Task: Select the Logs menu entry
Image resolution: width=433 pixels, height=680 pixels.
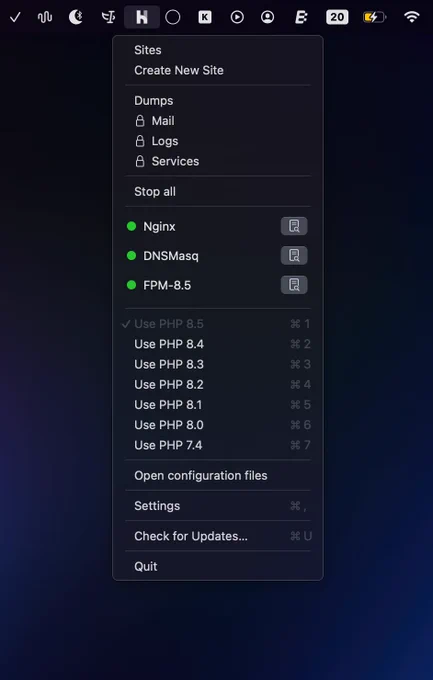Action: (x=218, y=141)
